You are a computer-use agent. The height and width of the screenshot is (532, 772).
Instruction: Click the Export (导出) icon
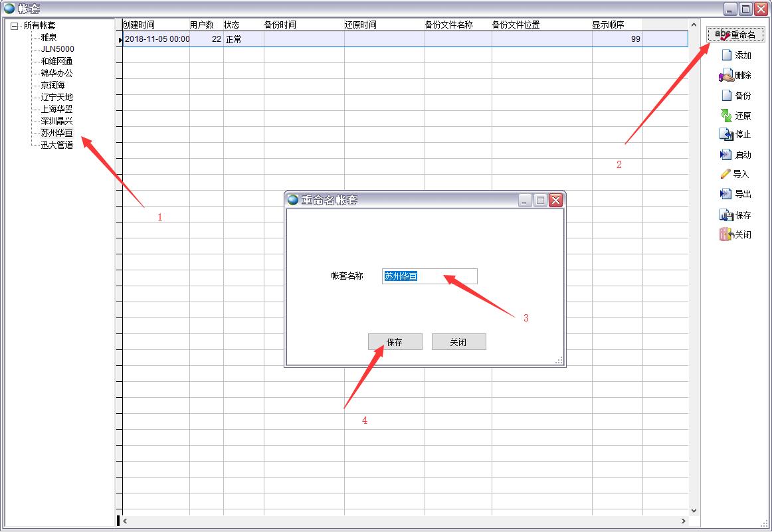tap(726, 194)
